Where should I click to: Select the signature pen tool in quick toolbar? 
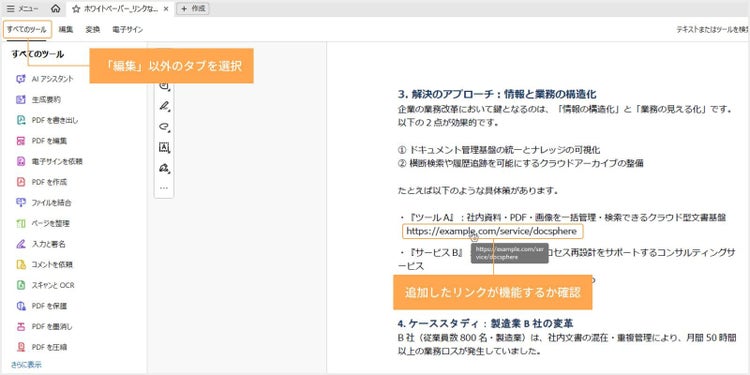tap(164, 168)
